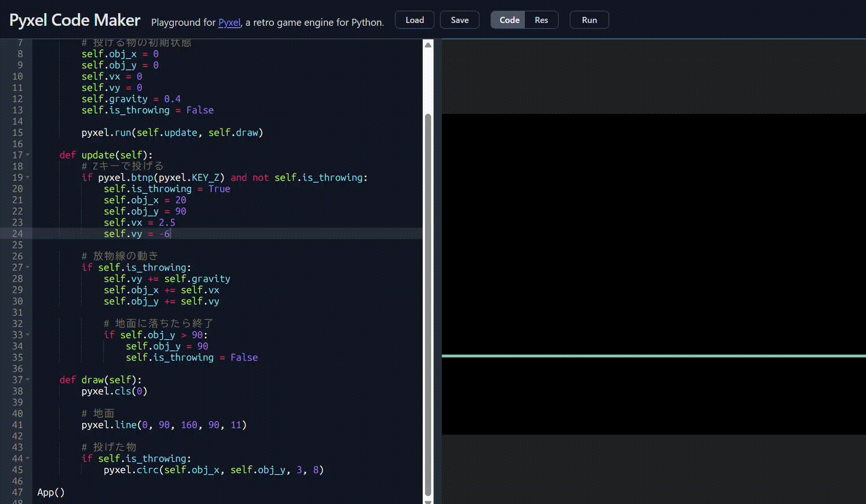Click 'self.vy = -6' line

click(136, 234)
